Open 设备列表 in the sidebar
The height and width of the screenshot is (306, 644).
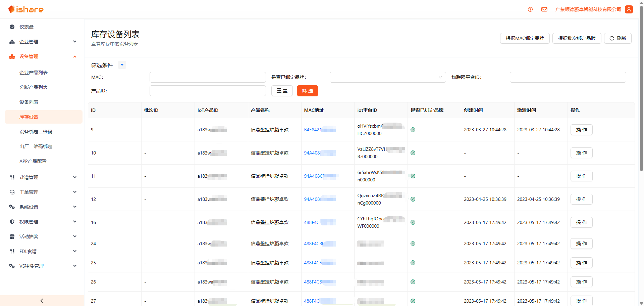coord(29,102)
